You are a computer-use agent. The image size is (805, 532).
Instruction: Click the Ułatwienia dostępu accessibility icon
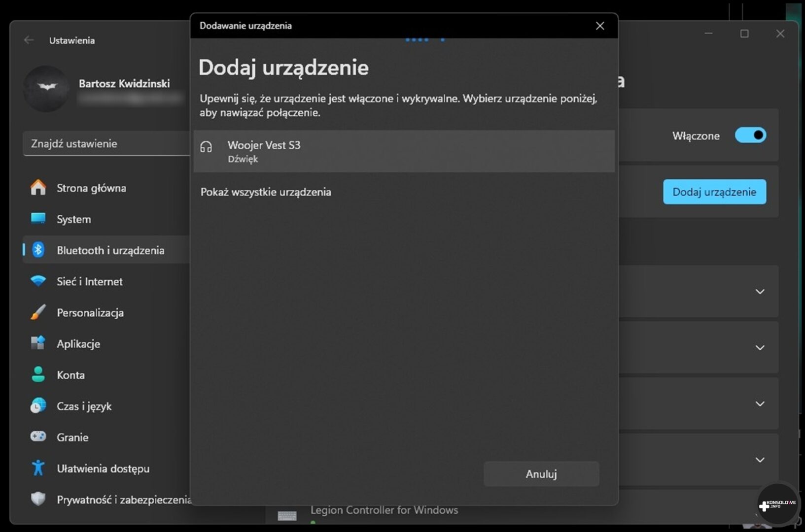point(38,468)
